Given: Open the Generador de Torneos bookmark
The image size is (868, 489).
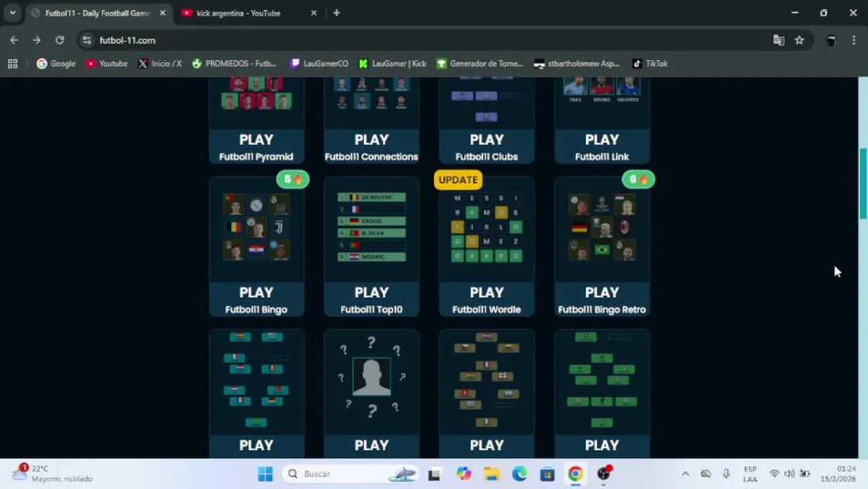Looking at the screenshot, I should point(480,64).
